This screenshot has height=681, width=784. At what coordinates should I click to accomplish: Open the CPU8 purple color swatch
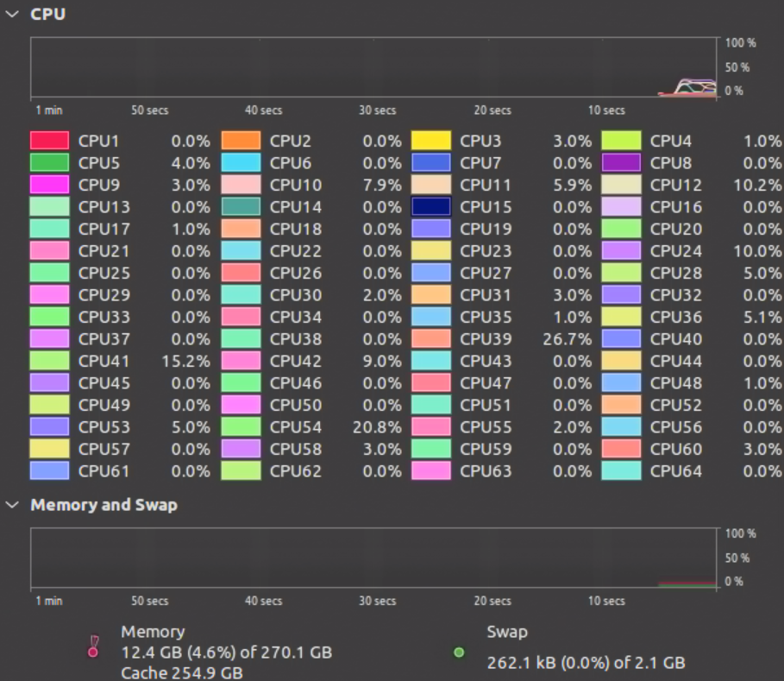click(x=621, y=162)
